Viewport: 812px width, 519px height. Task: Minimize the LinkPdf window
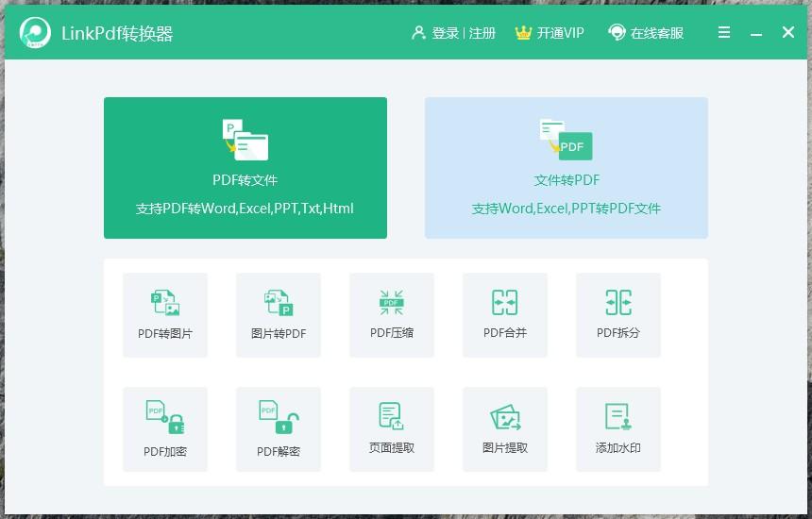(x=756, y=35)
